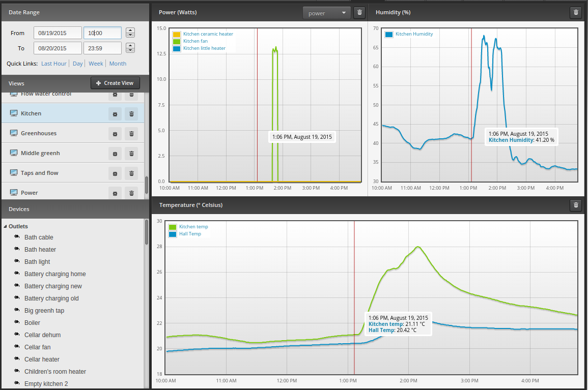
Task: Click the Boiler outlet icon
Action: (17, 322)
